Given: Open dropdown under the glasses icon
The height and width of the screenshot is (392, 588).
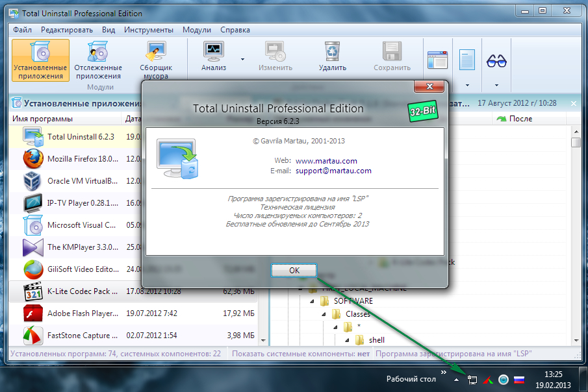Looking at the screenshot, I should point(496,85).
